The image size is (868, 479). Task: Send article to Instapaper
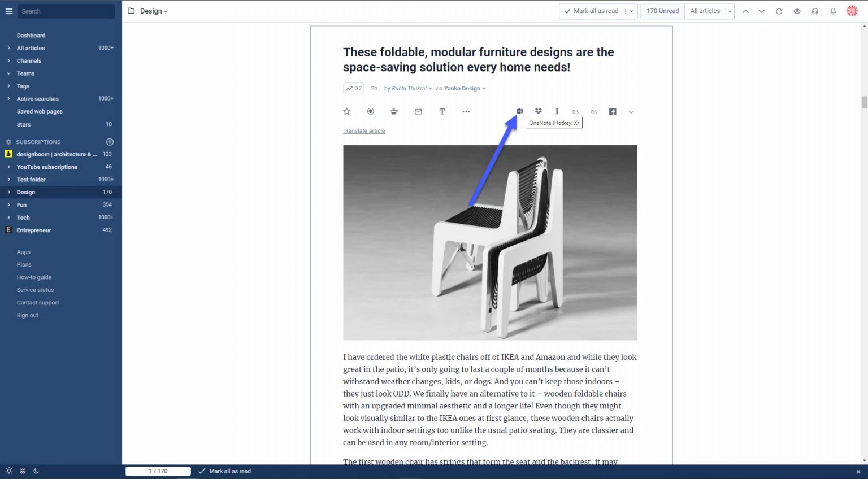click(x=557, y=111)
